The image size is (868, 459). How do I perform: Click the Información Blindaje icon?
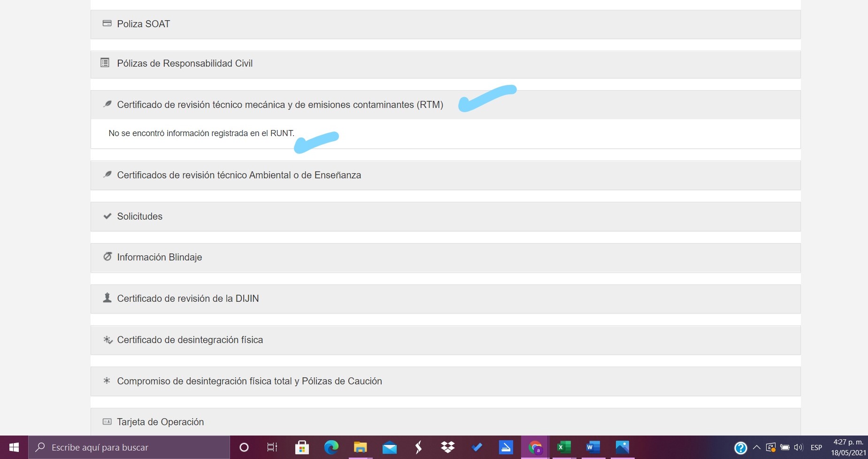(x=108, y=257)
